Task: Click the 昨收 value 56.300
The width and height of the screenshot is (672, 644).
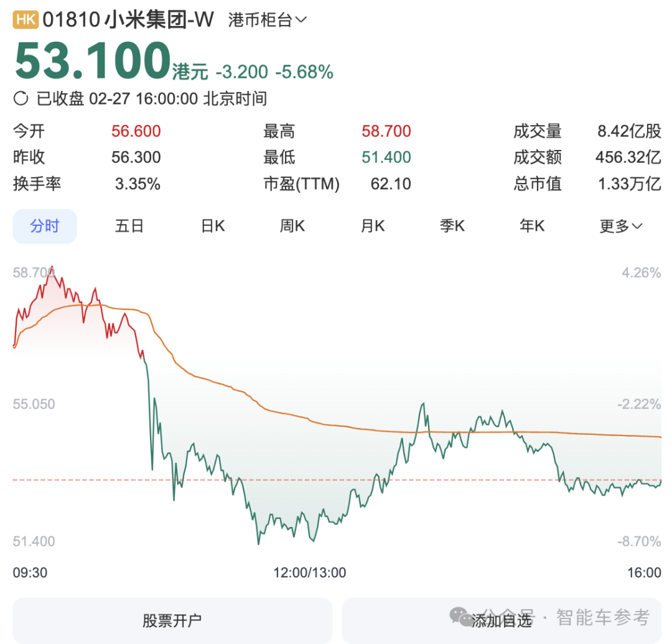Action: (x=136, y=157)
